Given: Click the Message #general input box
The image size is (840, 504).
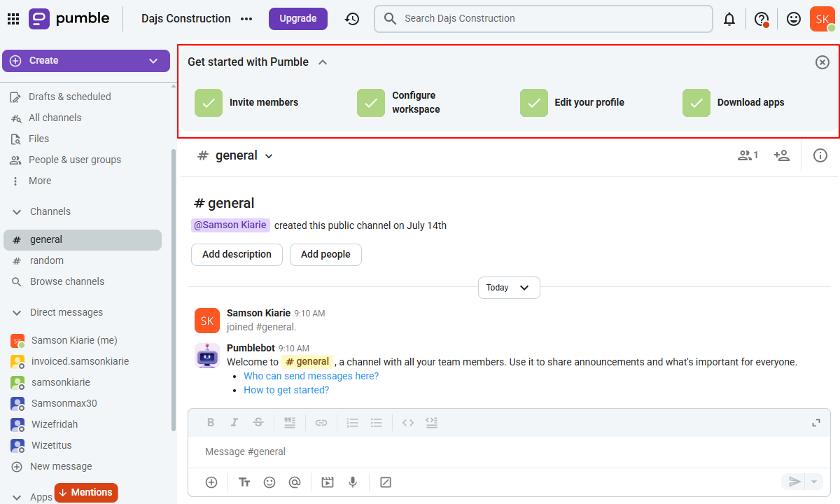Looking at the screenshot, I should click(x=509, y=452).
